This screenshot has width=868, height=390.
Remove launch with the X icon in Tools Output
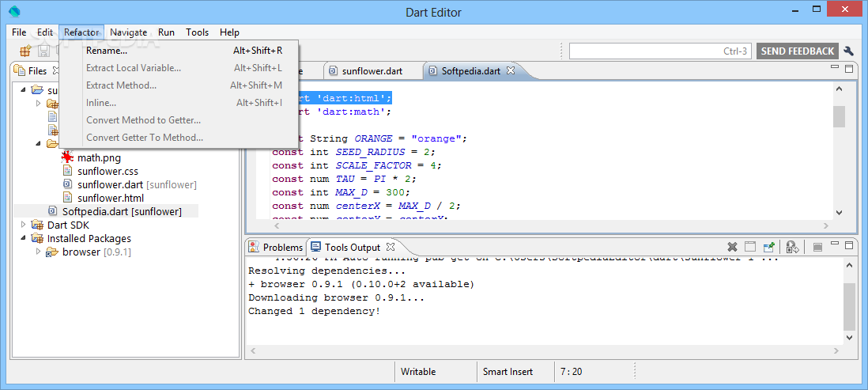click(732, 247)
